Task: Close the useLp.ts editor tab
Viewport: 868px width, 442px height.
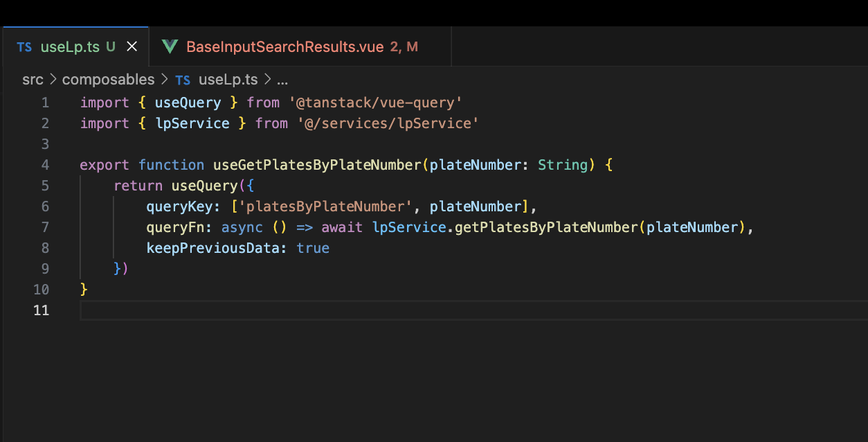Action: [132, 47]
